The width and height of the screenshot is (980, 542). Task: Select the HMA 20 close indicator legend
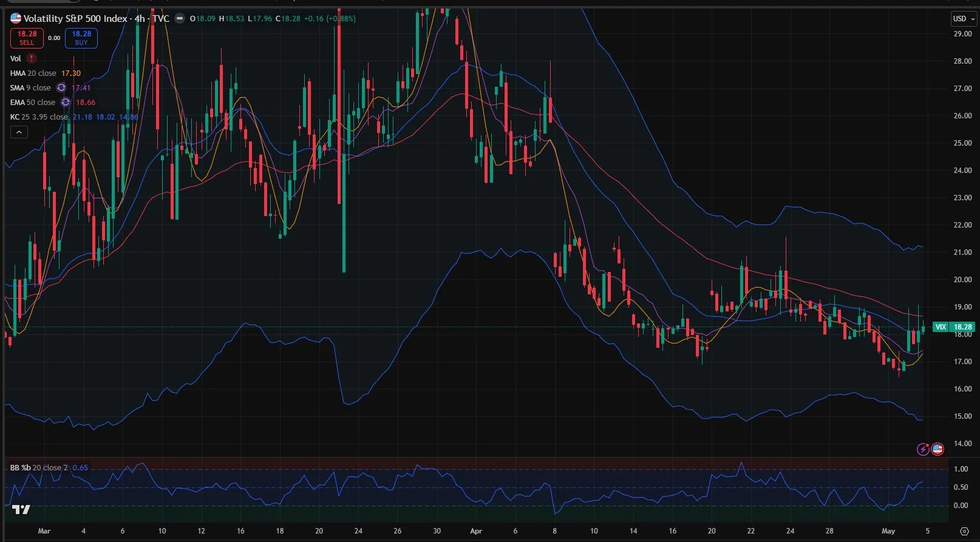33,73
